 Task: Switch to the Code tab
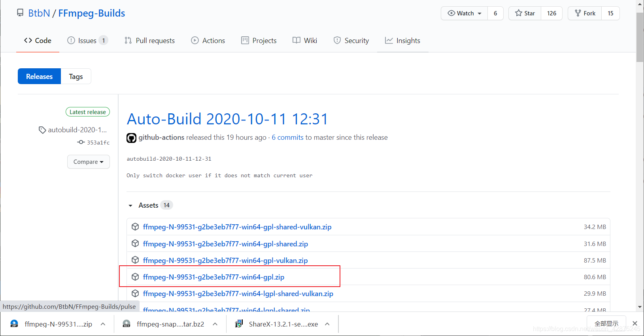point(38,40)
